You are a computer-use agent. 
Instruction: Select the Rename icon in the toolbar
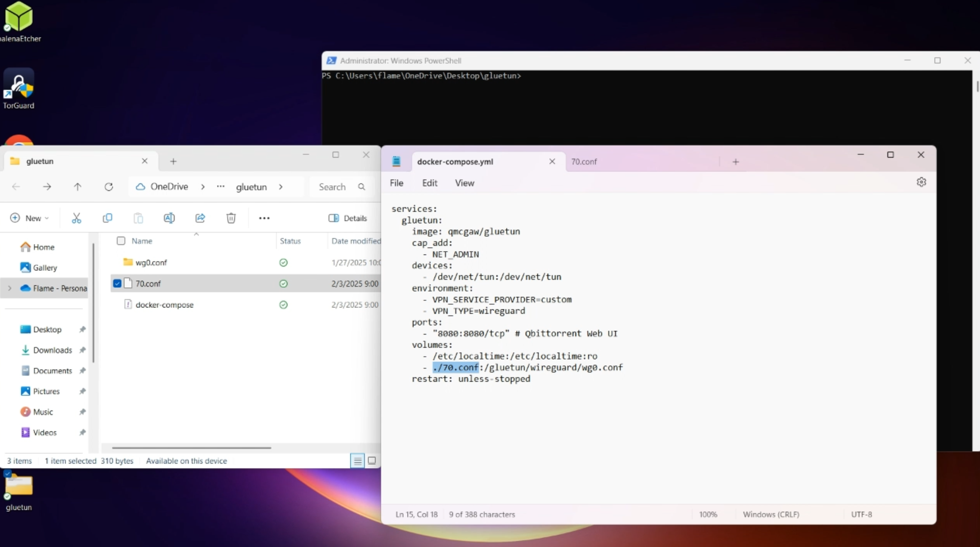169,218
